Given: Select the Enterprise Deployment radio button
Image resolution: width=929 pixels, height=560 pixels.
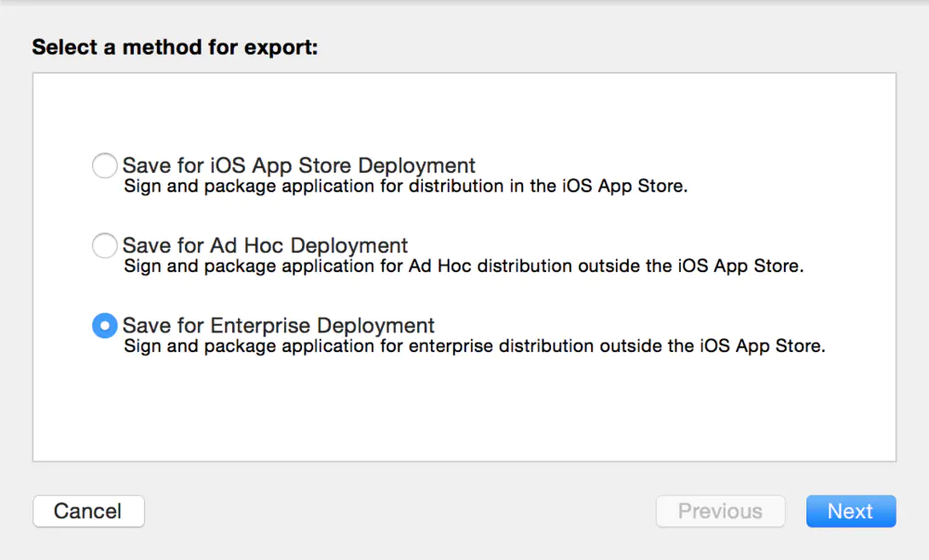Looking at the screenshot, I should click(104, 326).
